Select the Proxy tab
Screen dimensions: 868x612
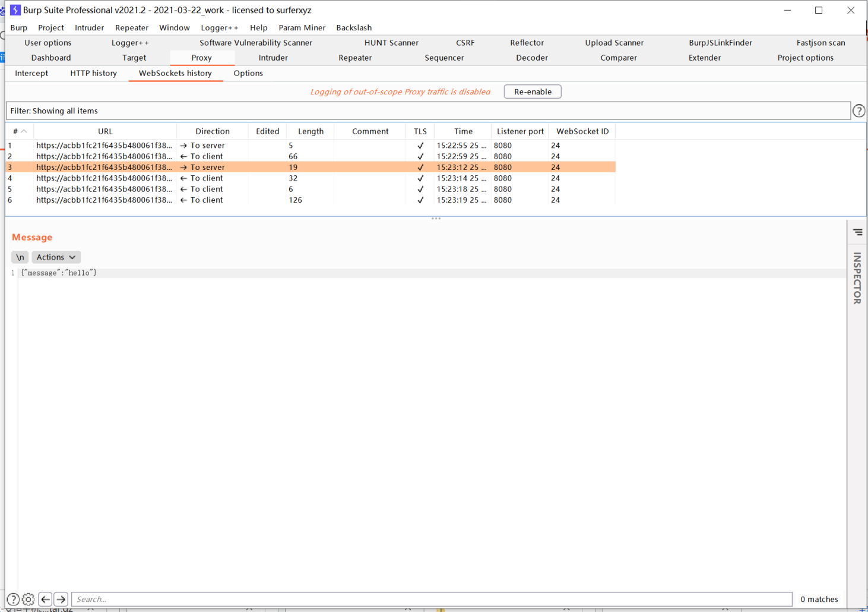[x=202, y=58]
